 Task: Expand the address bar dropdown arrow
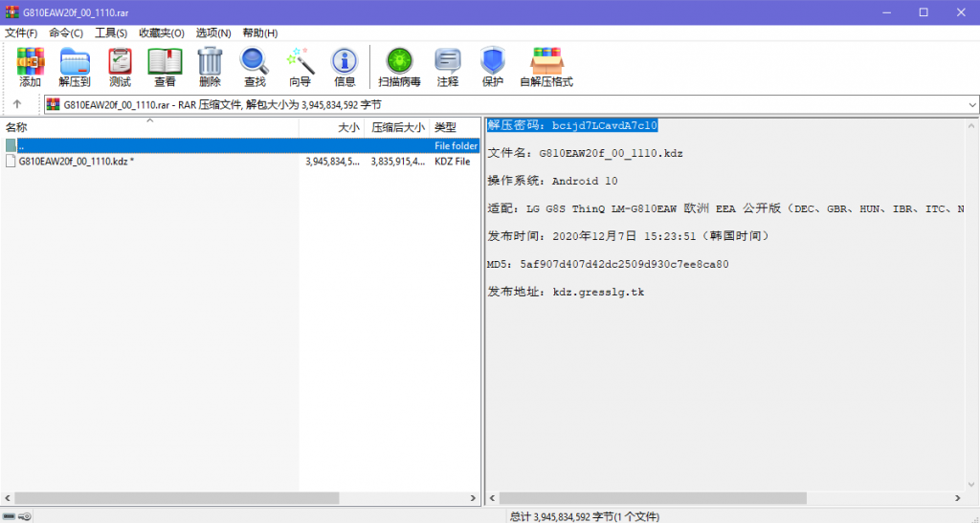(x=972, y=105)
